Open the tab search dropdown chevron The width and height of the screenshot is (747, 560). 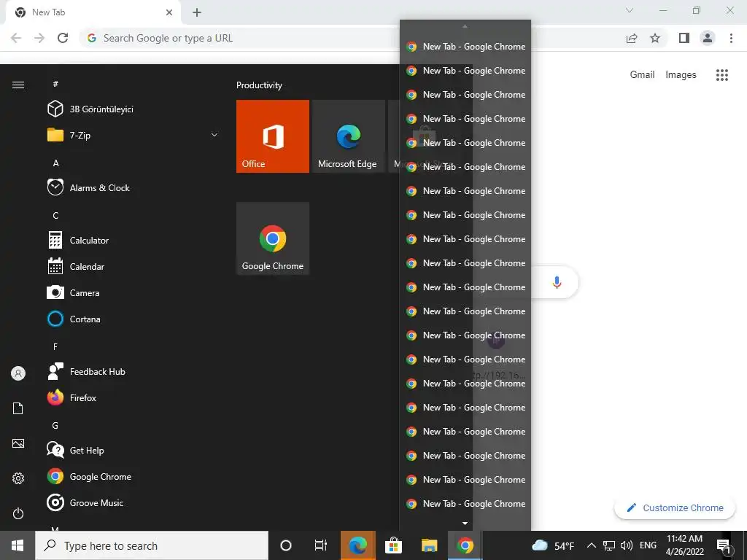click(x=630, y=10)
